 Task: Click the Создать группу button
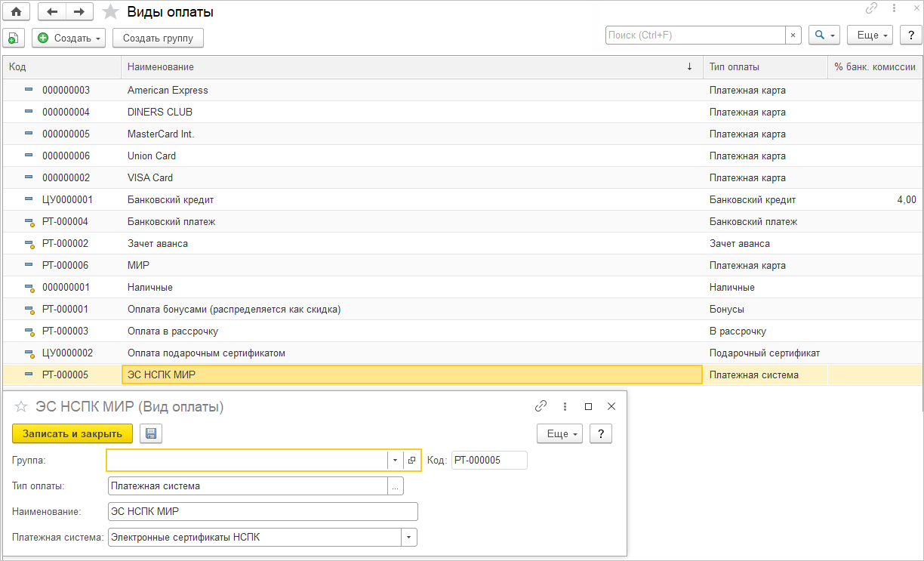click(158, 38)
